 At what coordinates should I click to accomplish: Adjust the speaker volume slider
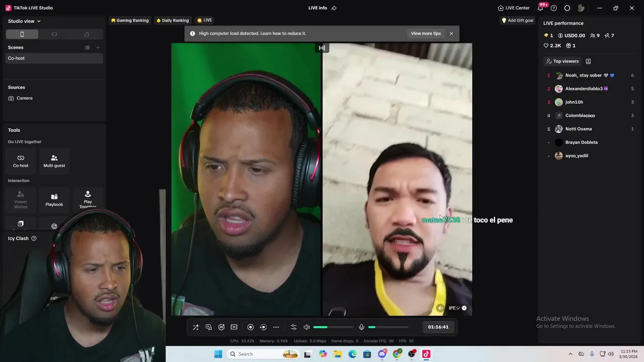(333, 327)
